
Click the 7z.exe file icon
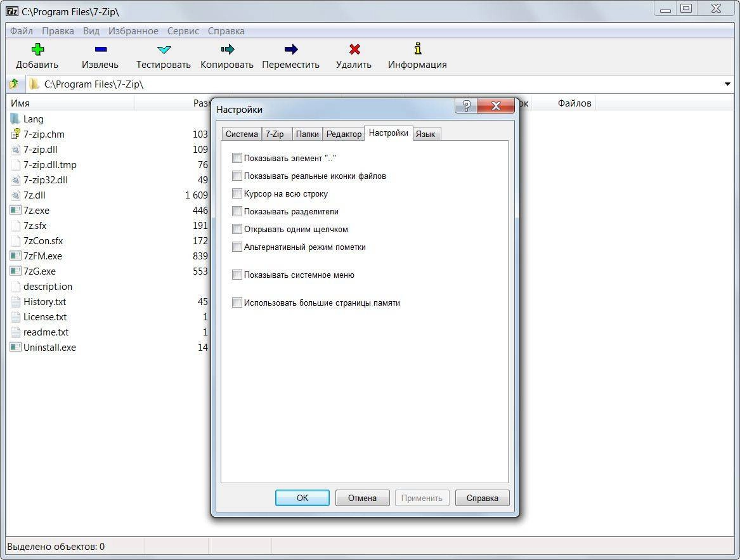(x=15, y=210)
